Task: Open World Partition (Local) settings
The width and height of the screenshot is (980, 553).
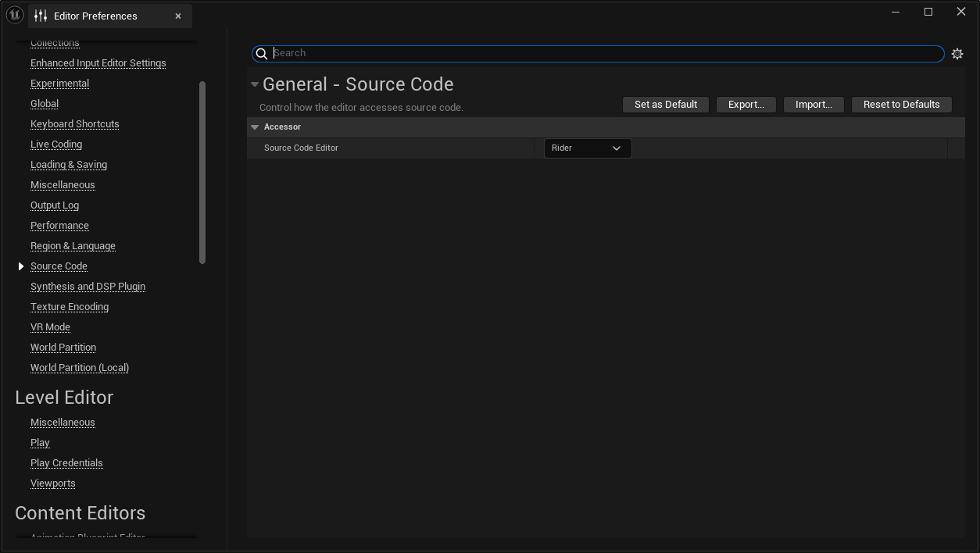Action: coord(80,368)
